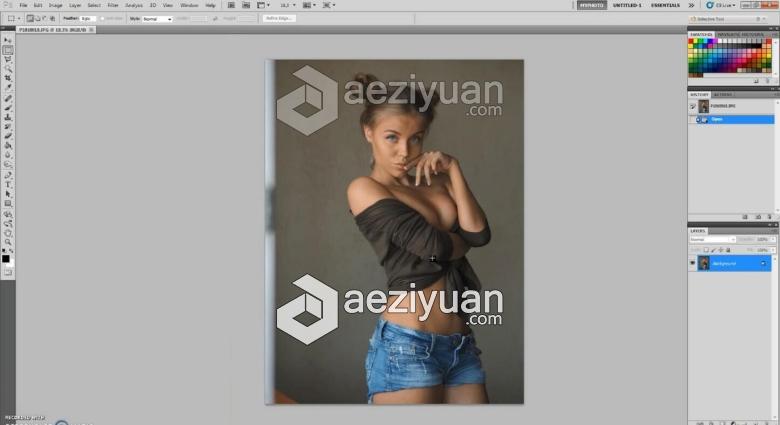This screenshot has width=780, height=425.
Task: Delete current history state trash icon
Action: [x=770, y=217]
